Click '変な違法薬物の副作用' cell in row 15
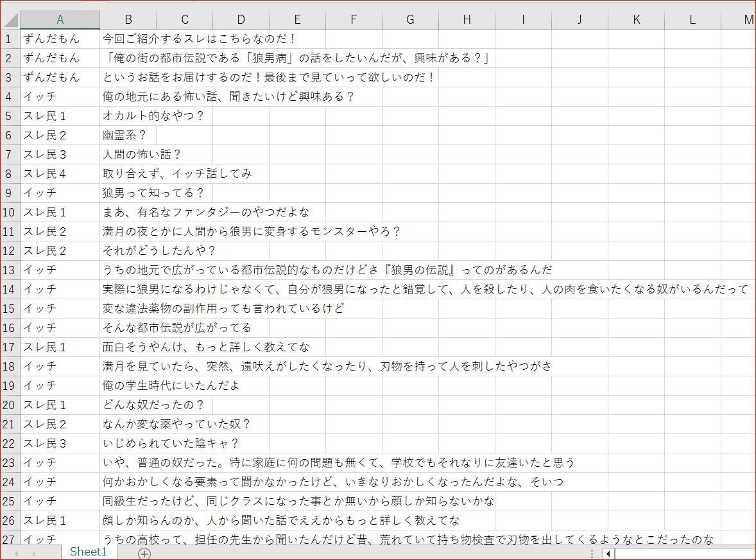756x560 pixels. point(223,309)
